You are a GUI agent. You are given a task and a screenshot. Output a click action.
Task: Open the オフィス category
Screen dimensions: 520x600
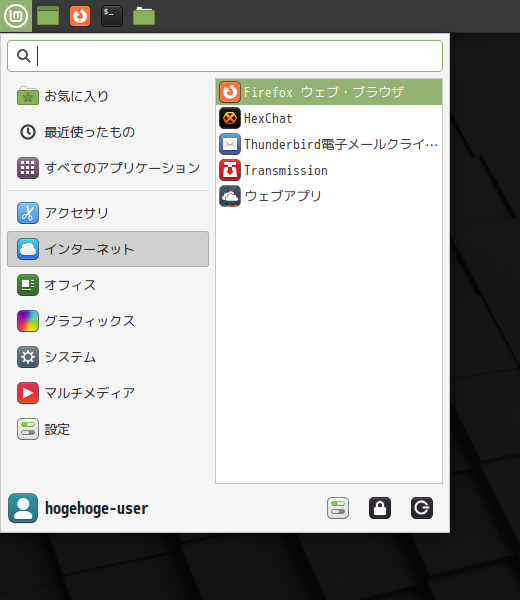pyautogui.click(x=108, y=285)
